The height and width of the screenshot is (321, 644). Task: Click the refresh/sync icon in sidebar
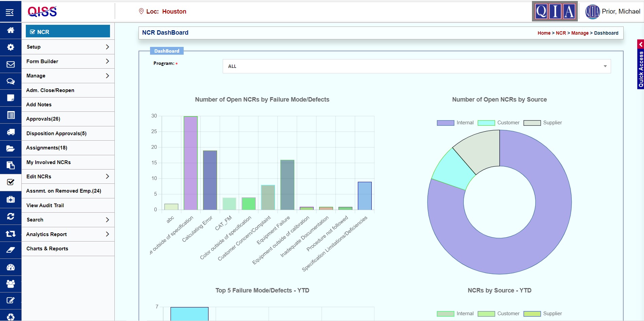10,216
